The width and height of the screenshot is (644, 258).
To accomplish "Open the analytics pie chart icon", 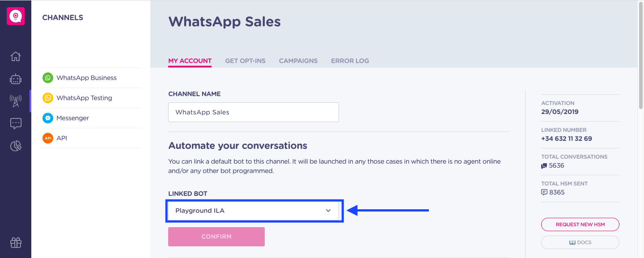I will [16, 146].
